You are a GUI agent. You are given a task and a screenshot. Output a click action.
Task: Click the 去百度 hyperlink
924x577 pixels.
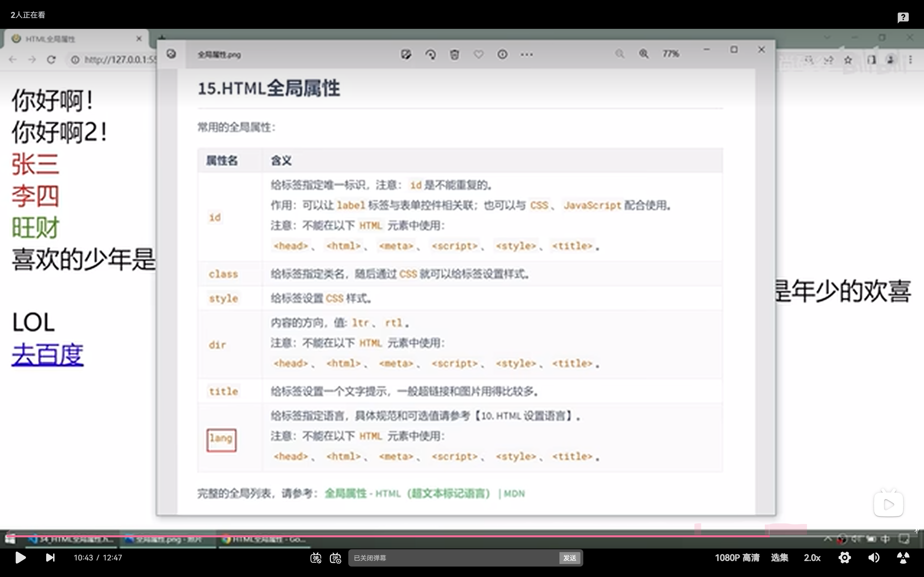coord(47,354)
